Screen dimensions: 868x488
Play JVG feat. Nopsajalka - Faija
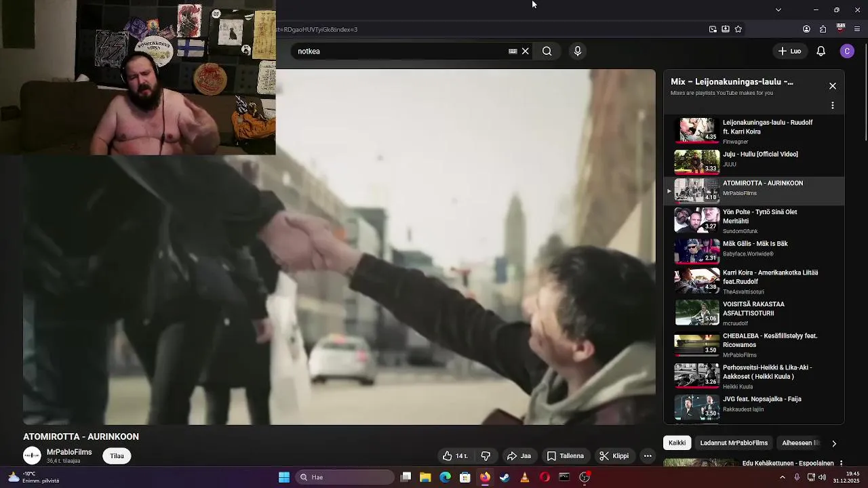754,407
